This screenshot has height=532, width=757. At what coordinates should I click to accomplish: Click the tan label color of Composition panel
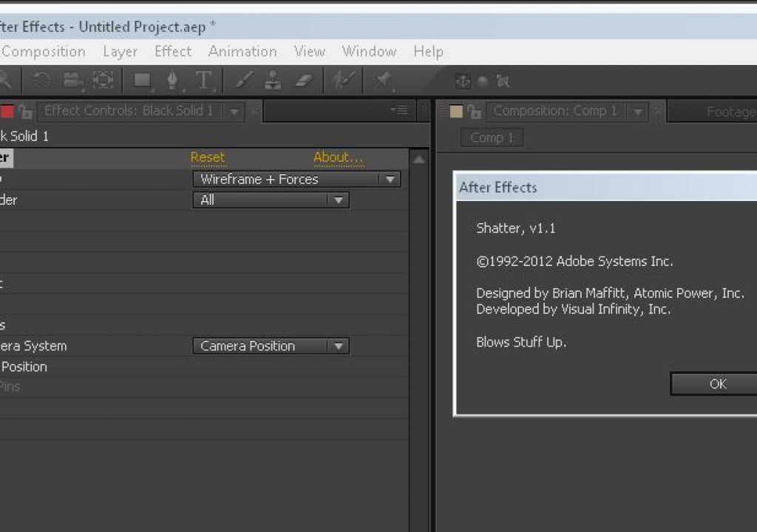pos(456,112)
